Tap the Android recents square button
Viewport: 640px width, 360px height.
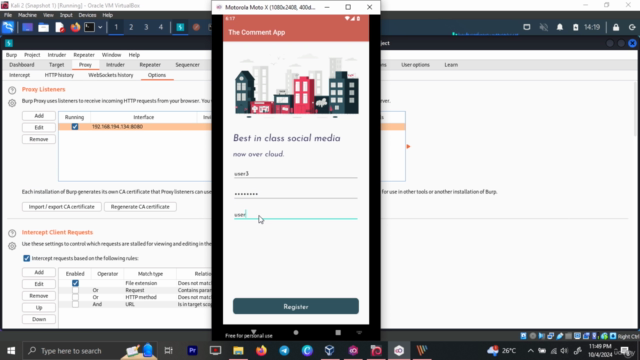pyautogui.click(x=338, y=333)
